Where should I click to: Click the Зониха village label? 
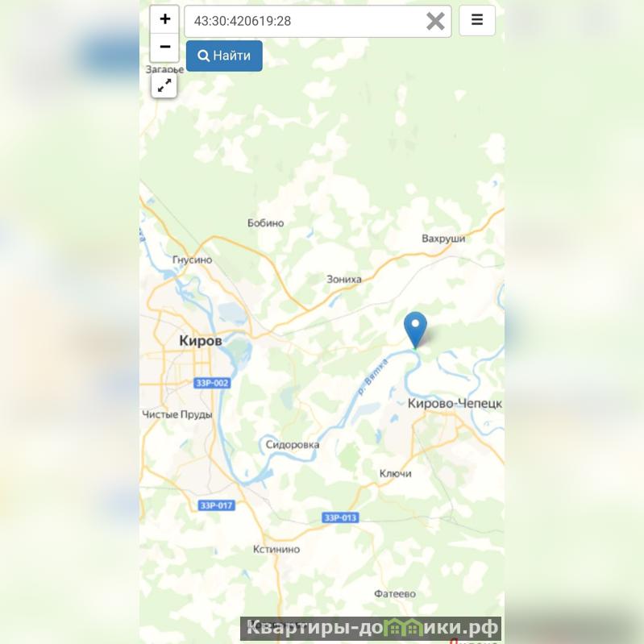tap(344, 280)
